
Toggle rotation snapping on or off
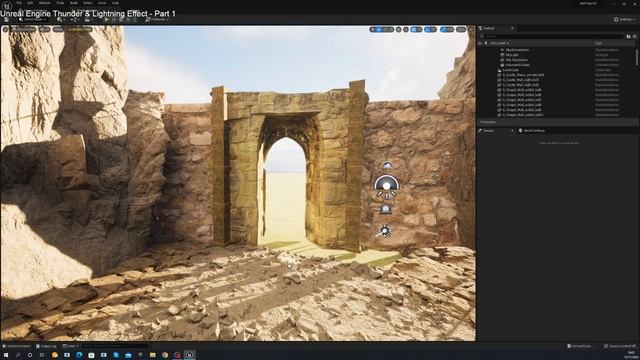427,29
